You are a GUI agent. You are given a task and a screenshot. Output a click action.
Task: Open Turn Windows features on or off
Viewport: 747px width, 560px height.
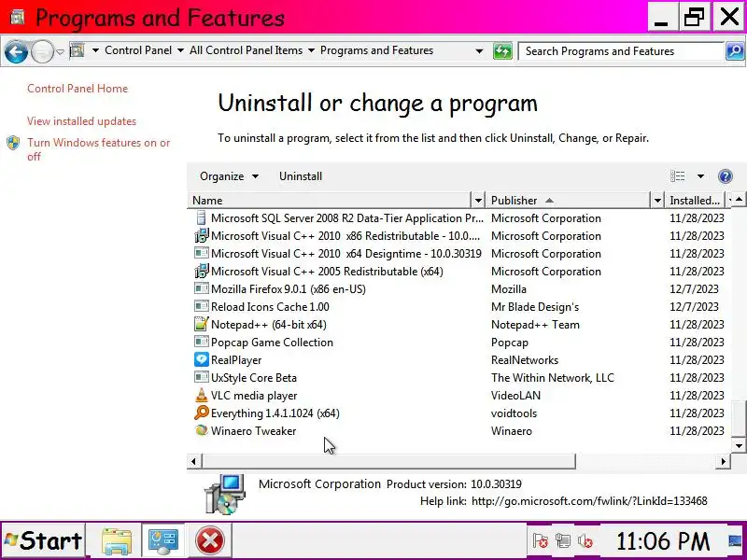[98, 149]
